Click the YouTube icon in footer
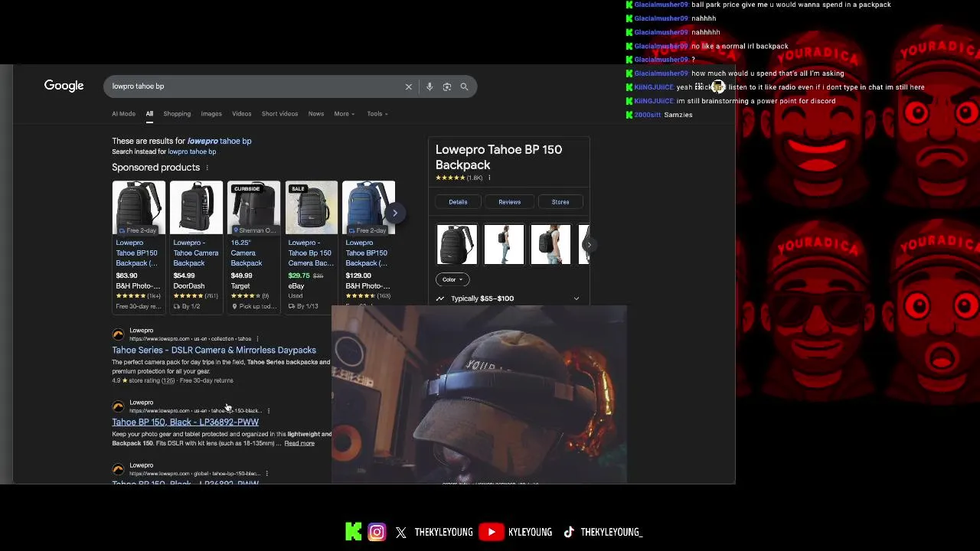The image size is (980, 551). point(492,532)
